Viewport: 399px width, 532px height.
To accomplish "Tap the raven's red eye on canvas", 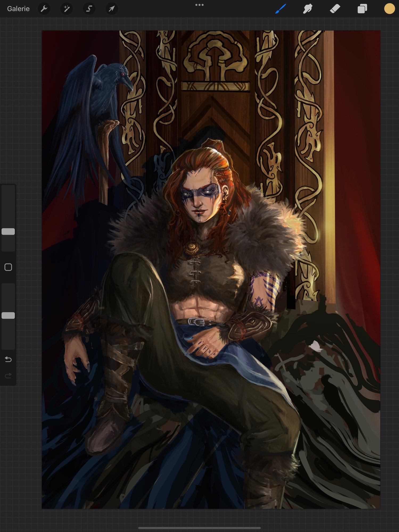I will [x=123, y=75].
